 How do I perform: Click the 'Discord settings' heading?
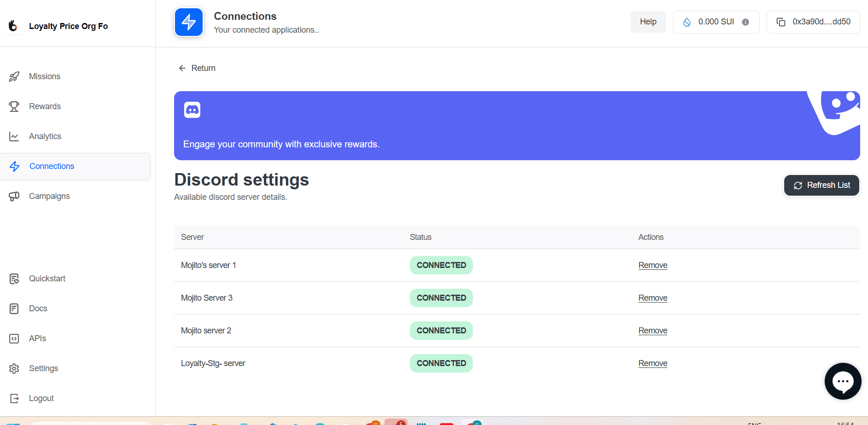click(242, 180)
